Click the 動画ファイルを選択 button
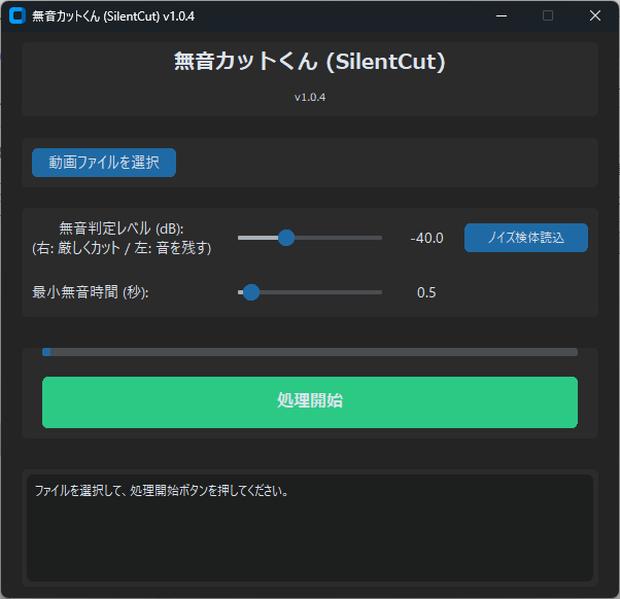620x599 pixels. (104, 163)
